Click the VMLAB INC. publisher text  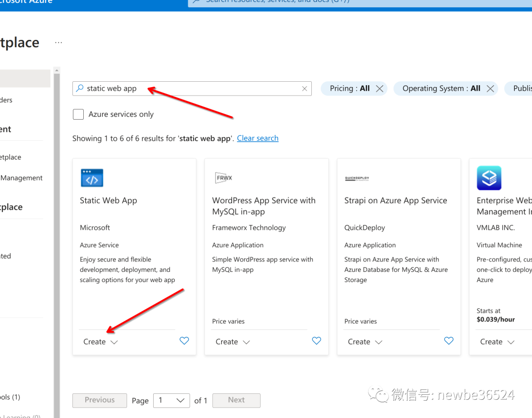point(496,227)
